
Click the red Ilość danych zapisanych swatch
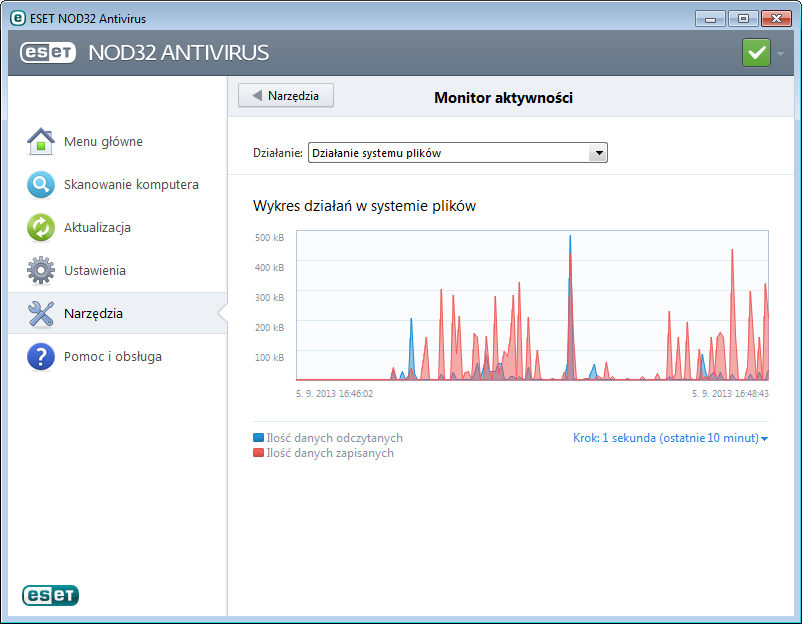tap(258, 453)
